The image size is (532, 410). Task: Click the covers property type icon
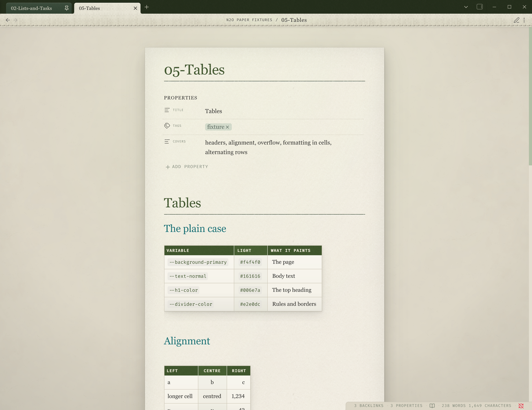coord(167,141)
